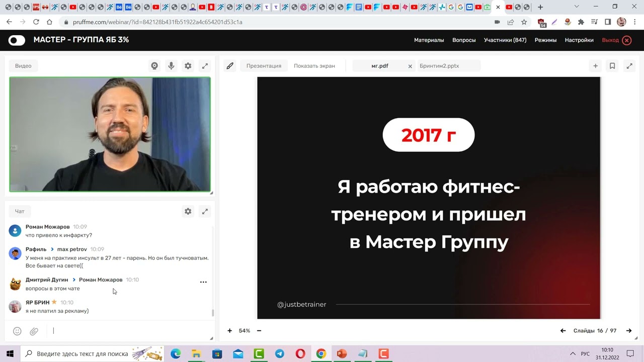Open the emoji picker in the chat
Viewport: 644px width, 362px height.
[x=17, y=331]
